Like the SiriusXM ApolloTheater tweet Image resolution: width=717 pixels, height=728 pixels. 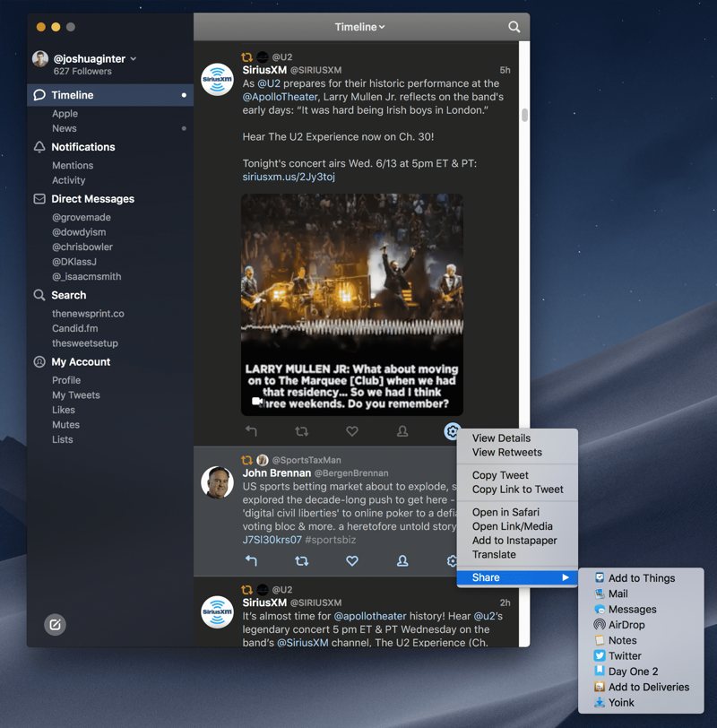click(x=352, y=431)
